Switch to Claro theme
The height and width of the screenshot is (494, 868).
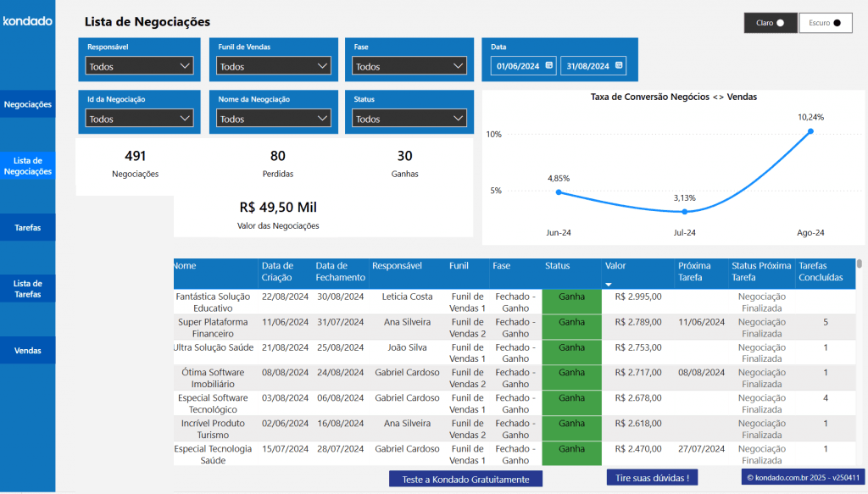(x=771, y=23)
